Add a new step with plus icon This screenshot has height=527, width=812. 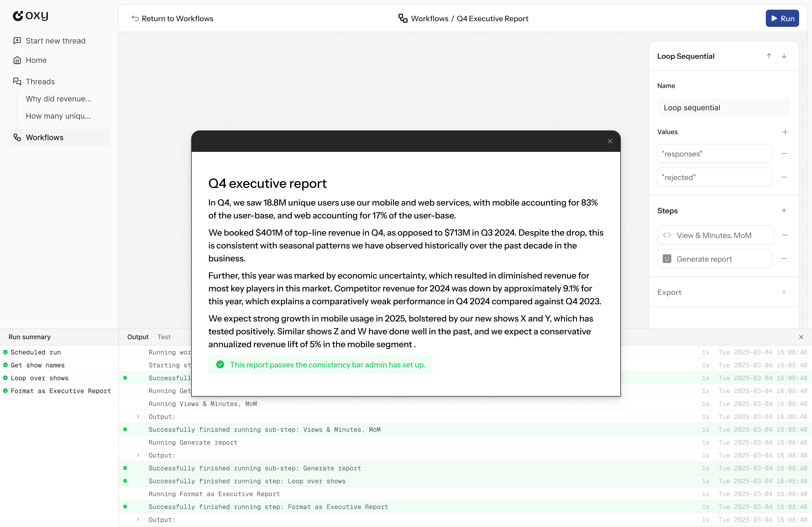[784, 211]
